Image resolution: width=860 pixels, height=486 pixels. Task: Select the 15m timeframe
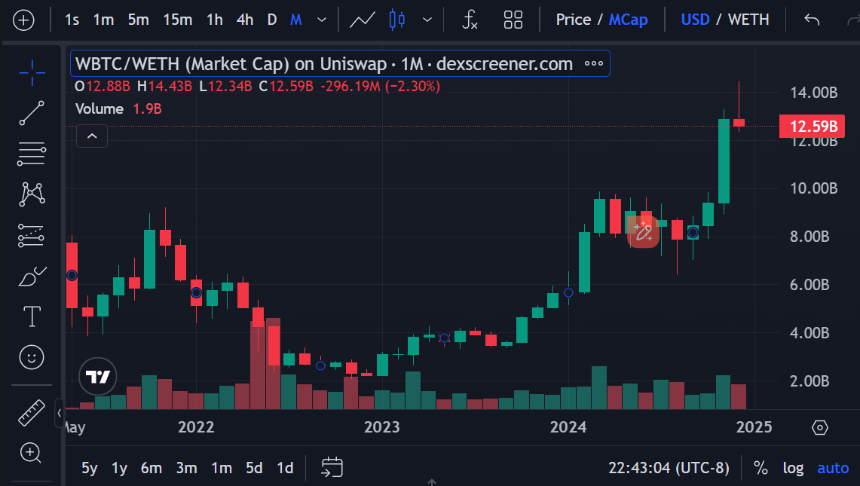[x=177, y=20]
